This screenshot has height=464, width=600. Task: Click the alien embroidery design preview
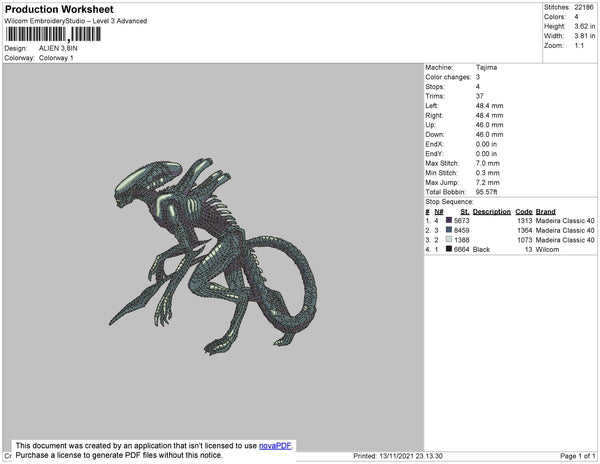pos(213,256)
